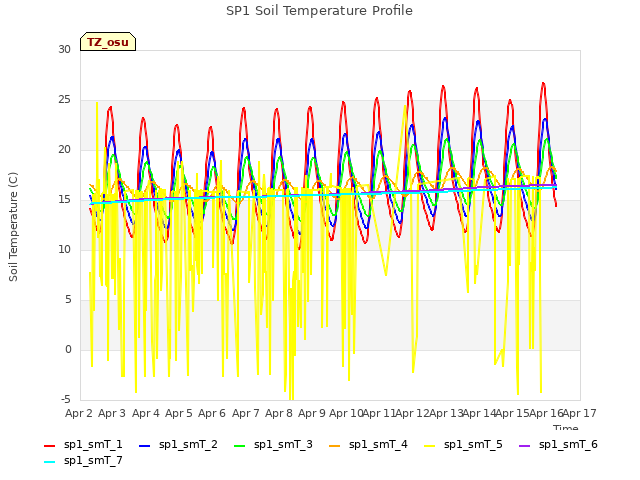Click the blue sp1_smT_2 legend color marker
640x480 pixels.
[144, 446]
